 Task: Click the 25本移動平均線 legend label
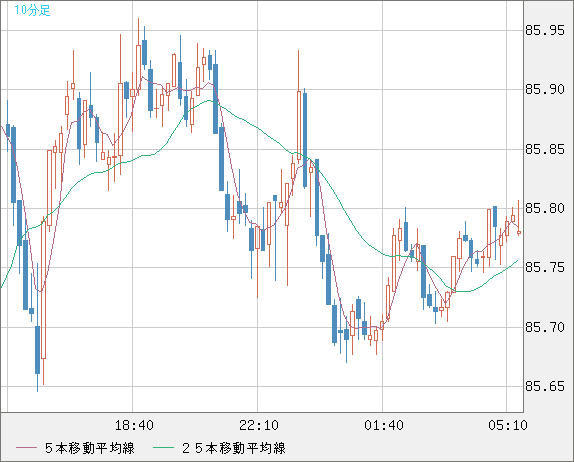tap(234, 448)
